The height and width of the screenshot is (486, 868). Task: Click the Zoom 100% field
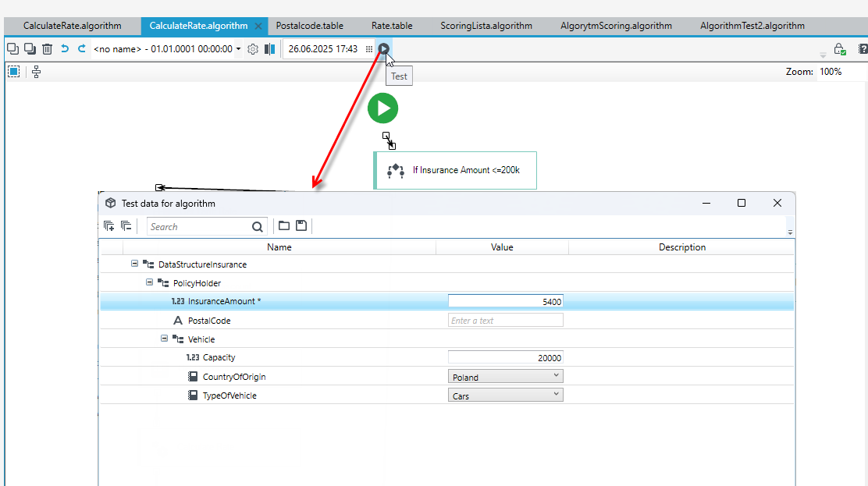pyautogui.click(x=841, y=72)
